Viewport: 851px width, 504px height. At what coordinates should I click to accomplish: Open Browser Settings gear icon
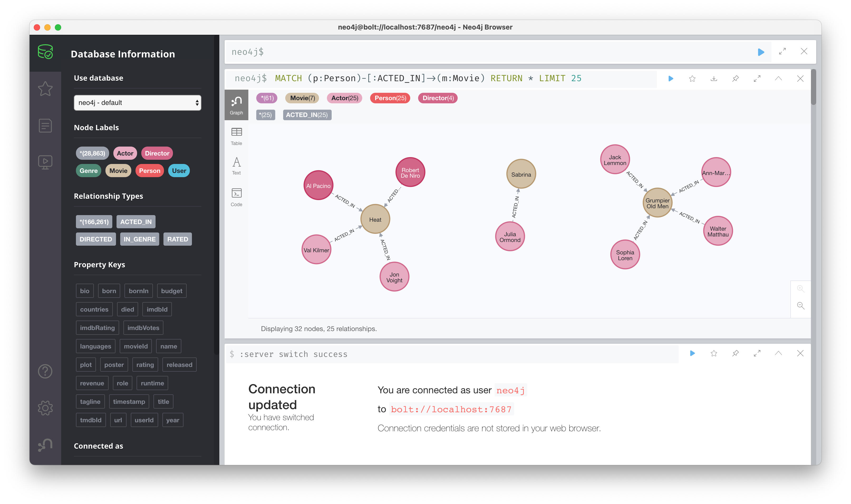click(45, 408)
